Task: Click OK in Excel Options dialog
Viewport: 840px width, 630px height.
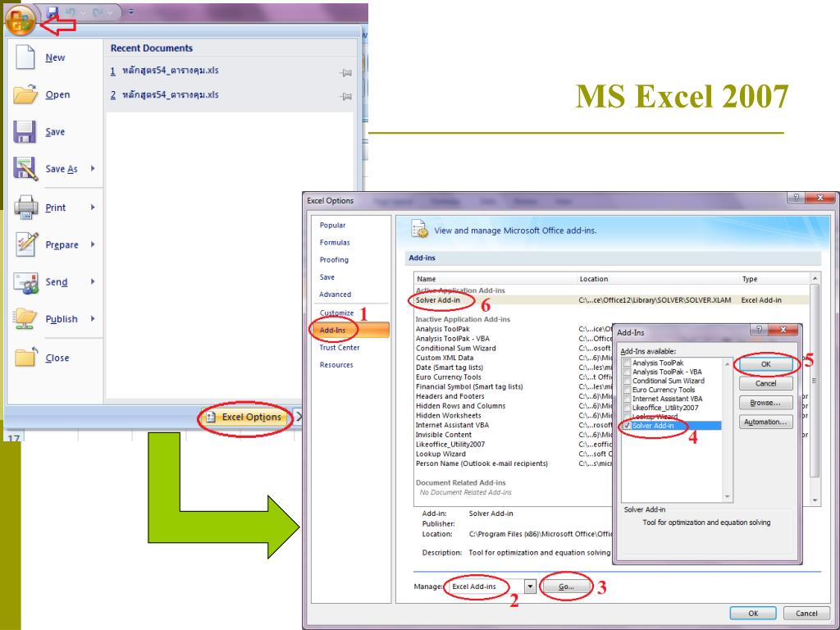Action: point(753,614)
